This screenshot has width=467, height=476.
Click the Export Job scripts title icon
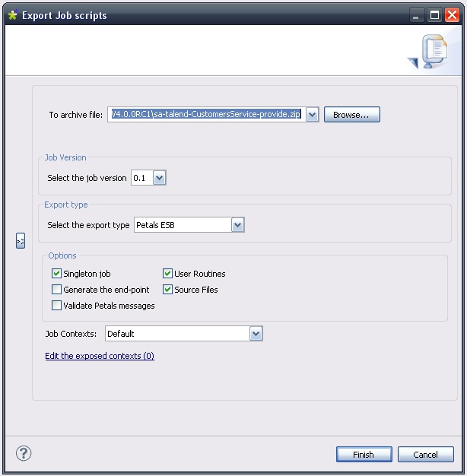12,15
